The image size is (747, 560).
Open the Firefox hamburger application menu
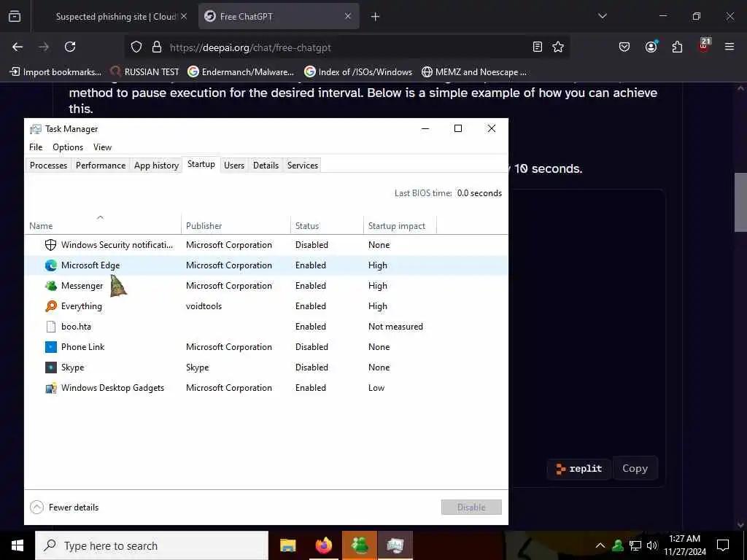729,47
